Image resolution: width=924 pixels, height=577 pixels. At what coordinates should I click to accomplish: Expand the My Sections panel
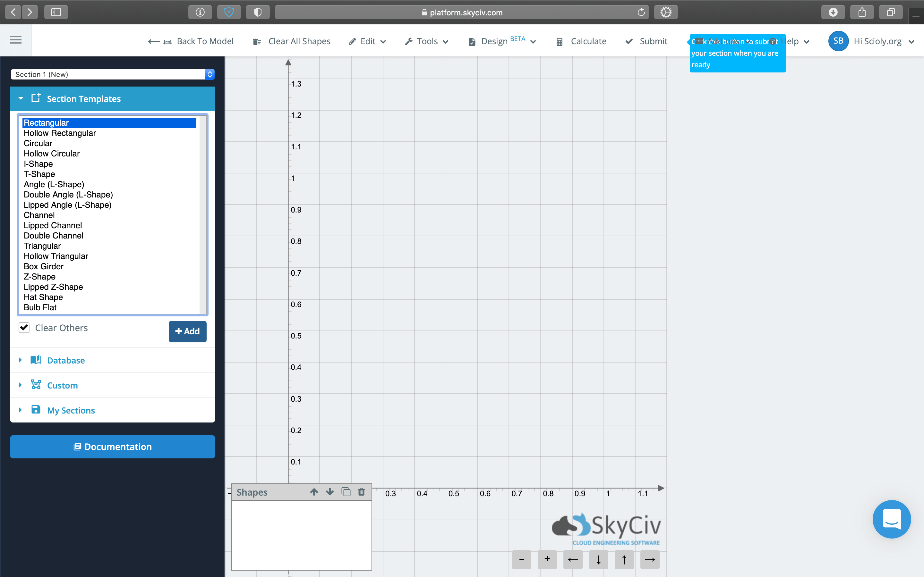coord(71,410)
